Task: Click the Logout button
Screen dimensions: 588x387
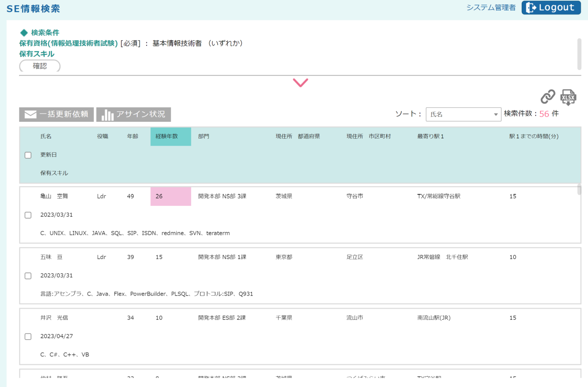Action: [x=551, y=8]
